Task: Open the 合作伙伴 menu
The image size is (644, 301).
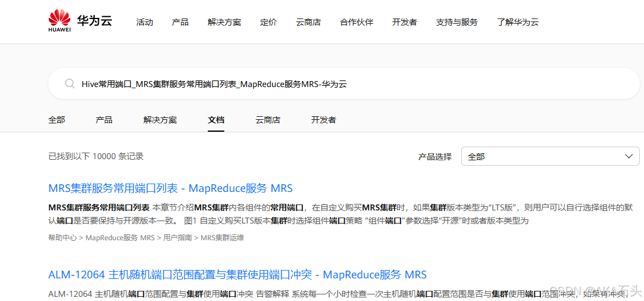Action: click(x=357, y=22)
